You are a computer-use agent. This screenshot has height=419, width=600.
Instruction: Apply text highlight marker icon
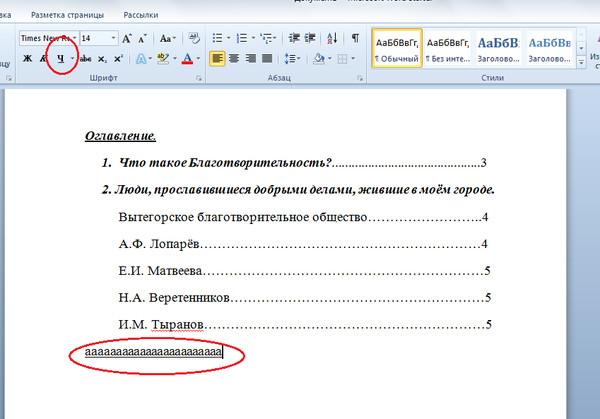163,59
